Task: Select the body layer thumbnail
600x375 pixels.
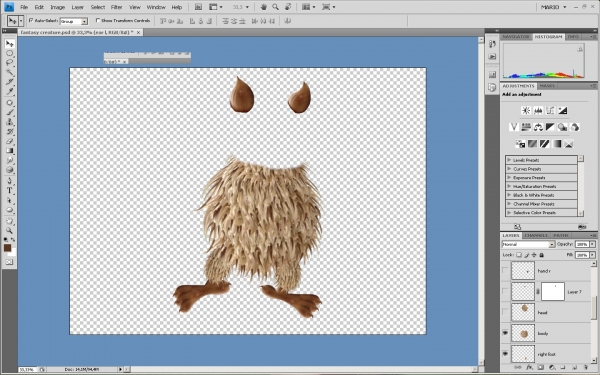Action: pos(523,333)
